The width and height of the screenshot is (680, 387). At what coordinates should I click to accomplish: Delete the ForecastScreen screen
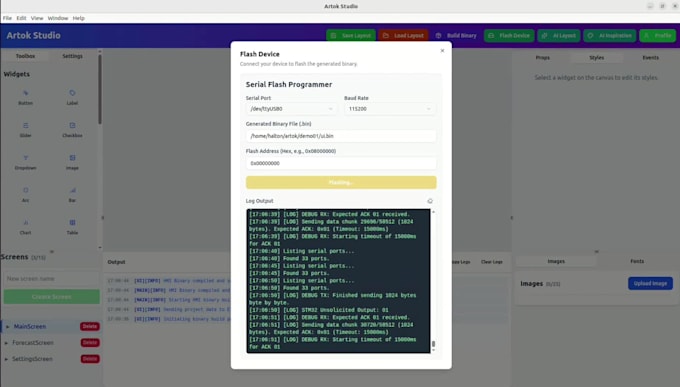(90, 343)
